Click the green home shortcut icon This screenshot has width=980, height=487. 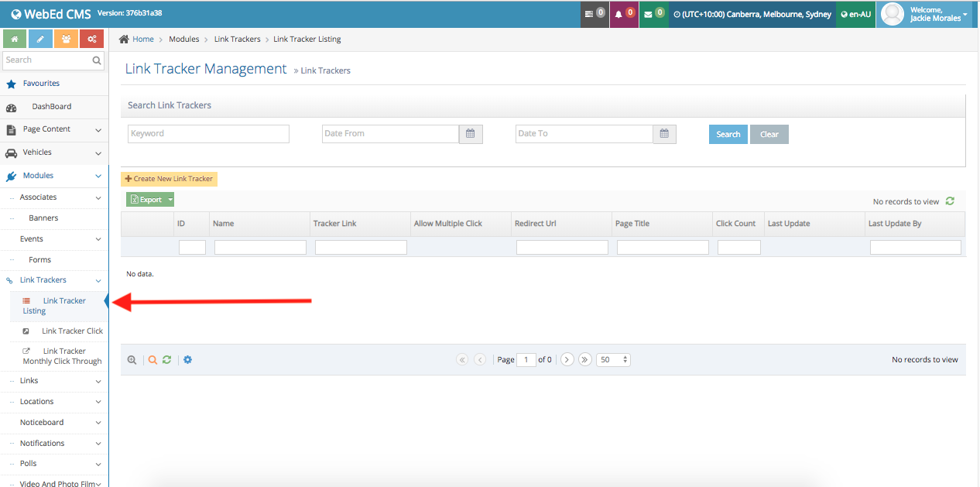coord(15,39)
